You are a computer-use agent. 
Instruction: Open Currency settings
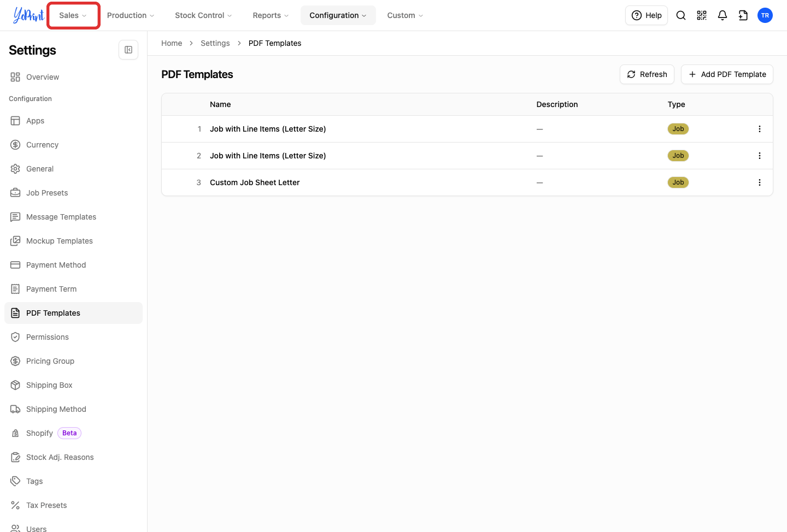pyautogui.click(x=73, y=145)
